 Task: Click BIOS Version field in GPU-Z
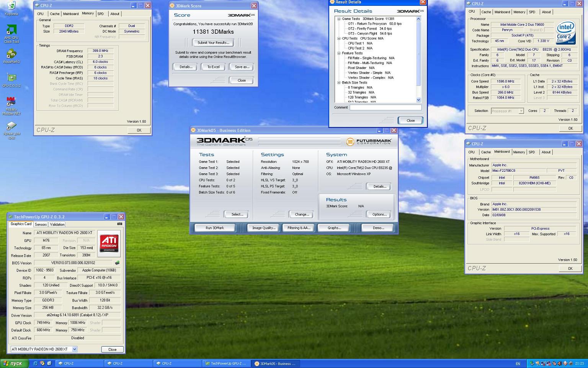(73, 263)
